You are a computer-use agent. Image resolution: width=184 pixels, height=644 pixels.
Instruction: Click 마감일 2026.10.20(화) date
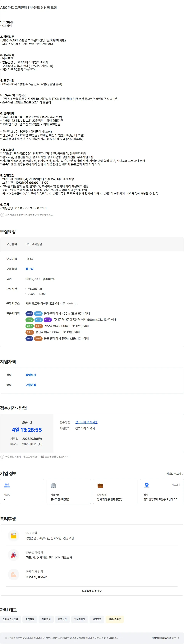pos(32,444)
